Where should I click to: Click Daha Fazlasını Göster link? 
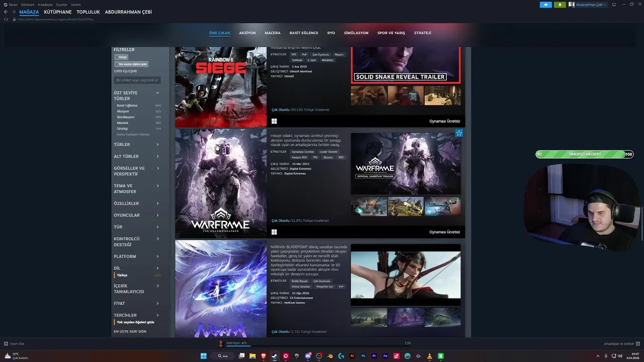click(x=133, y=135)
